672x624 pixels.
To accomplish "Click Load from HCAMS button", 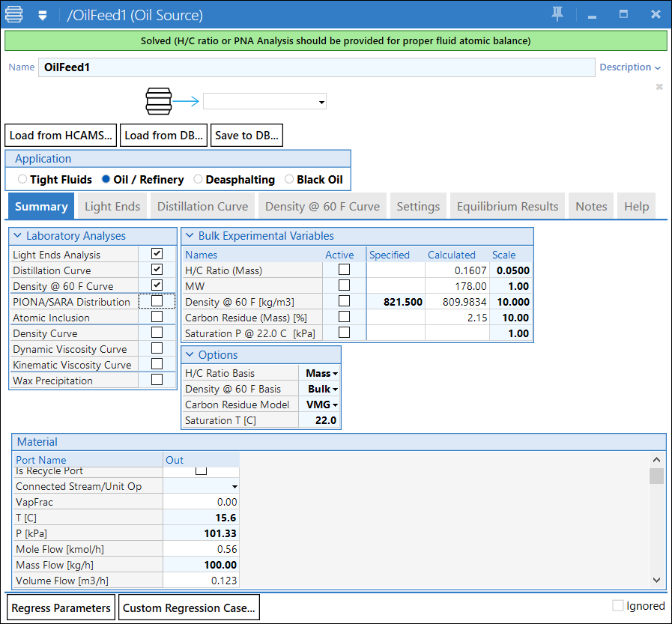I will pyautogui.click(x=61, y=136).
